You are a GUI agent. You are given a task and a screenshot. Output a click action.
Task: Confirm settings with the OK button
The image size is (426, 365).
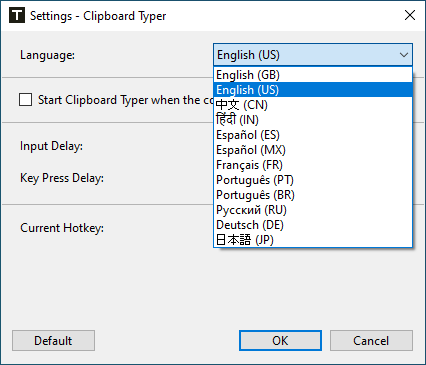point(280,341)
